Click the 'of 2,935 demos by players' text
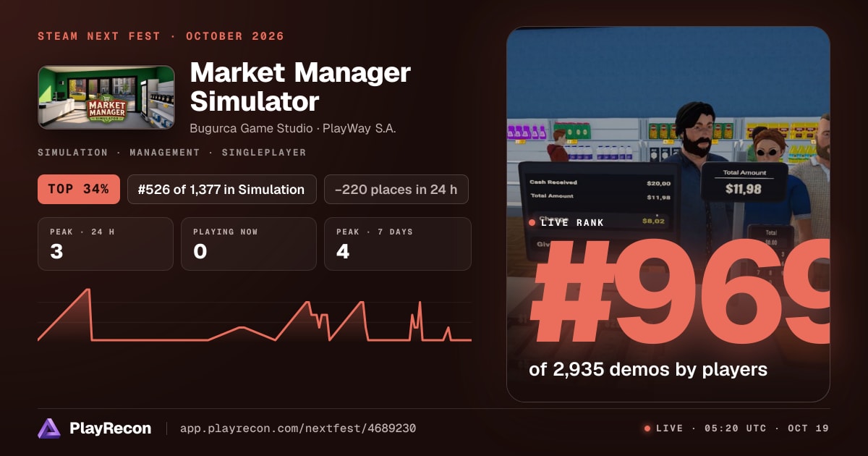The image size is (868, 456). tap(648, 369)
